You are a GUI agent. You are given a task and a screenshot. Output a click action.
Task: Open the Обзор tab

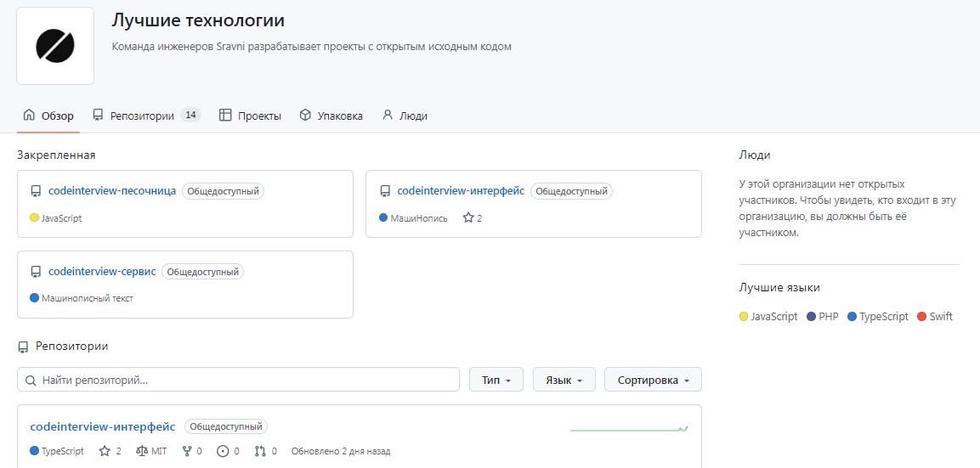click(x=48, y=116)
